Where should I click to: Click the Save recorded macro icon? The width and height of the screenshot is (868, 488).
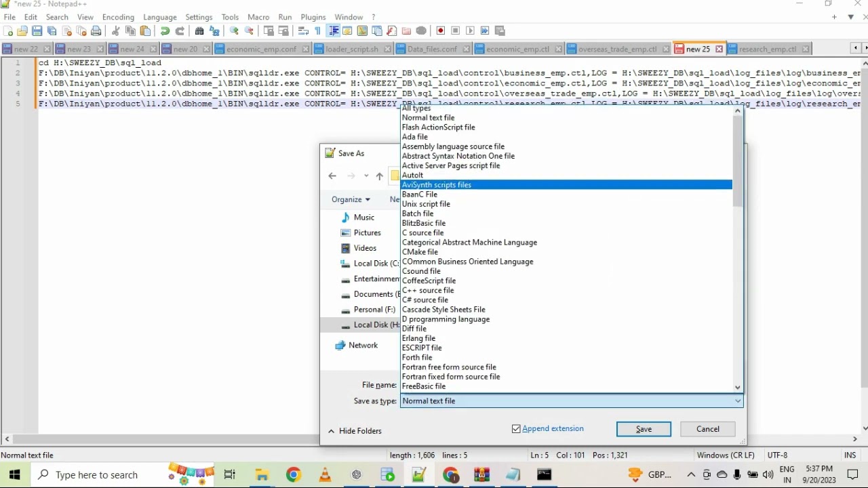[500, 30]
